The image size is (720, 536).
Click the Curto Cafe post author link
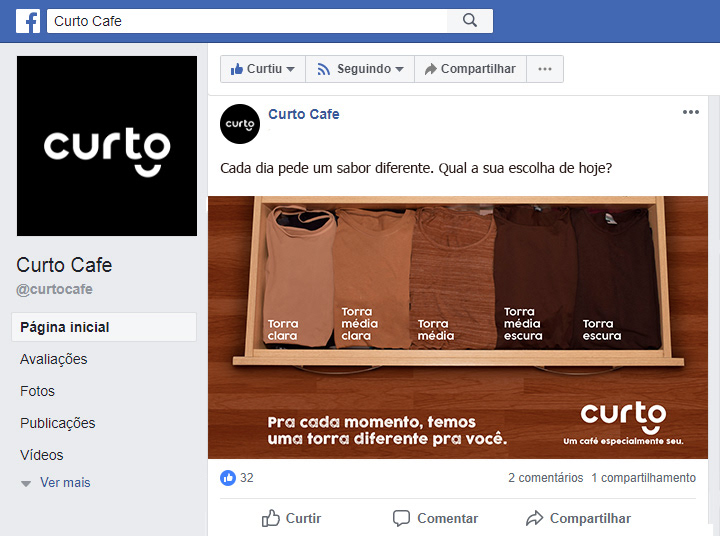(304, 114)
